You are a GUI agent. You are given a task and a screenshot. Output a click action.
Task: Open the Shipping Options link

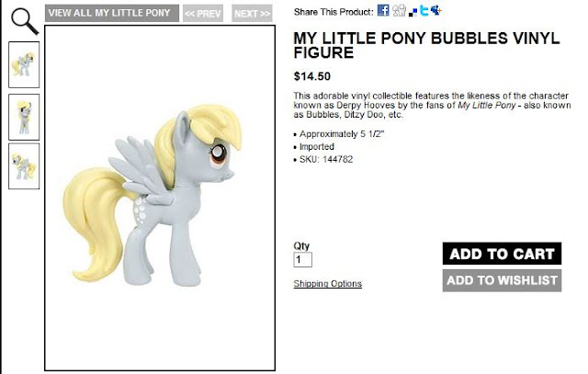[x=328, y=284]
